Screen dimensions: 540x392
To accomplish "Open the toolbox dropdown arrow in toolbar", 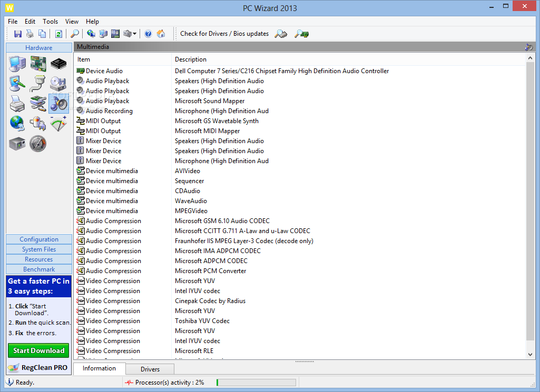I will click(135, 34).
